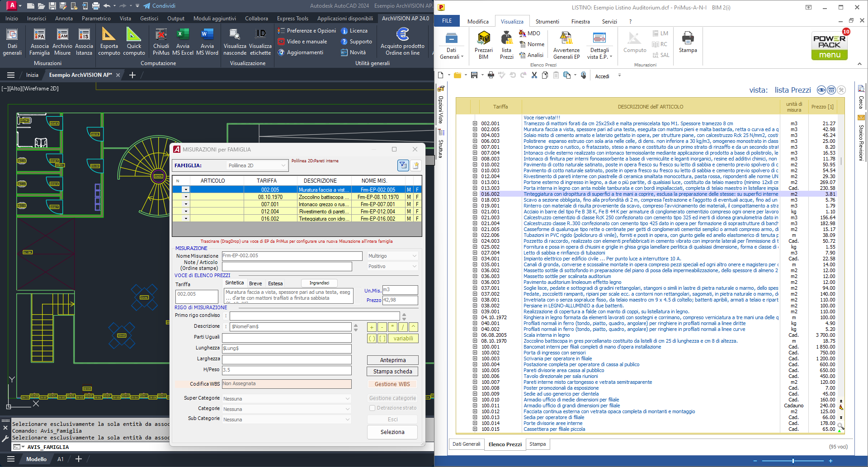Adjust the PriMus zoom slider

click(x=793, y=461)
